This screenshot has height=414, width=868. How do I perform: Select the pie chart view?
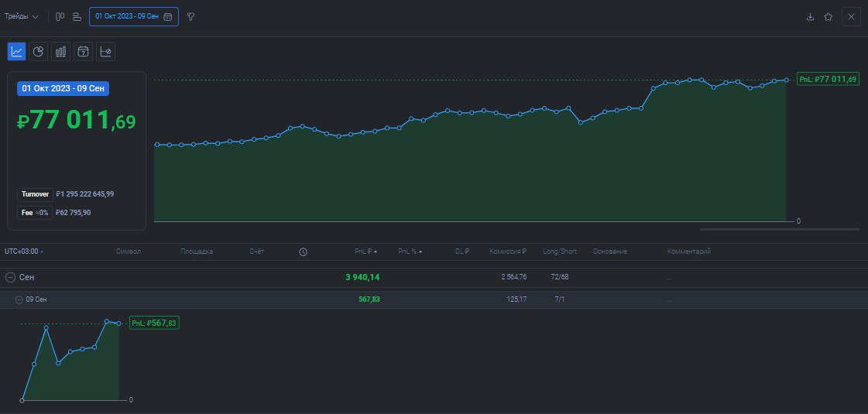[x=38, y=52]
